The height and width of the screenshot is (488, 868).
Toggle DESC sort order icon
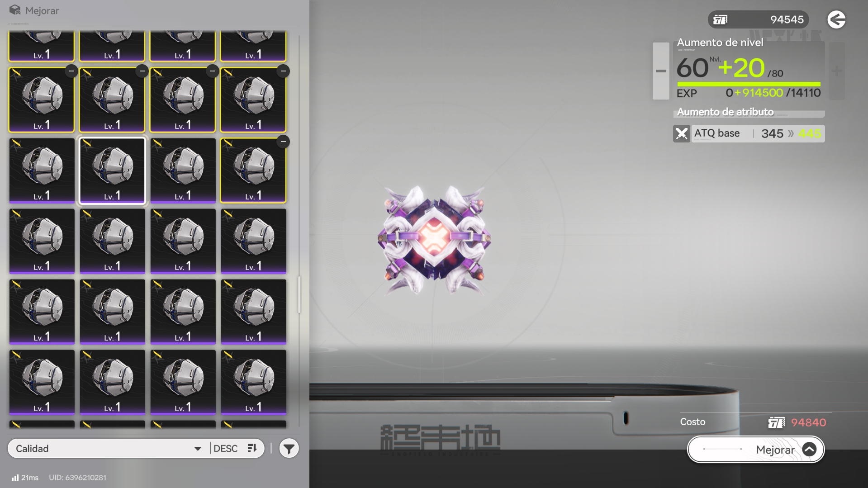(252, 448)
